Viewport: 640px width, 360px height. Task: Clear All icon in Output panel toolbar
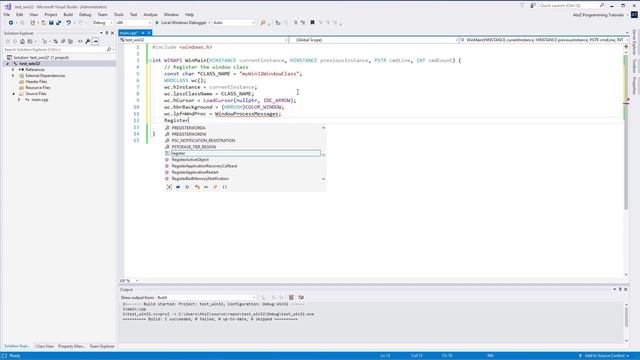pyautogui.click(x=291, y=298)
